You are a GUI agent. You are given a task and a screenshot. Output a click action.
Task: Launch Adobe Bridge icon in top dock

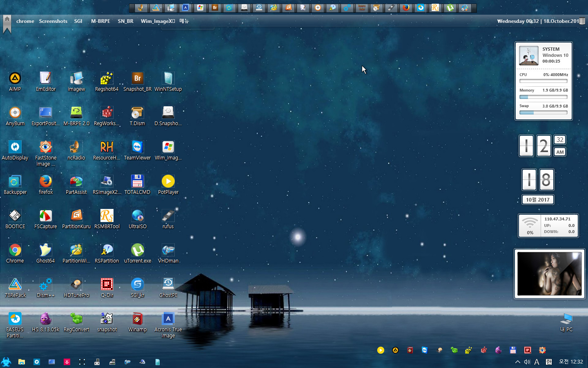click(x=215, y=8)
